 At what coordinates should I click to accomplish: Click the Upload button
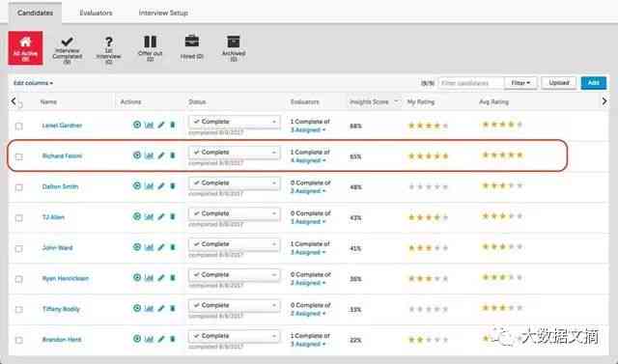tap(558, 83)
